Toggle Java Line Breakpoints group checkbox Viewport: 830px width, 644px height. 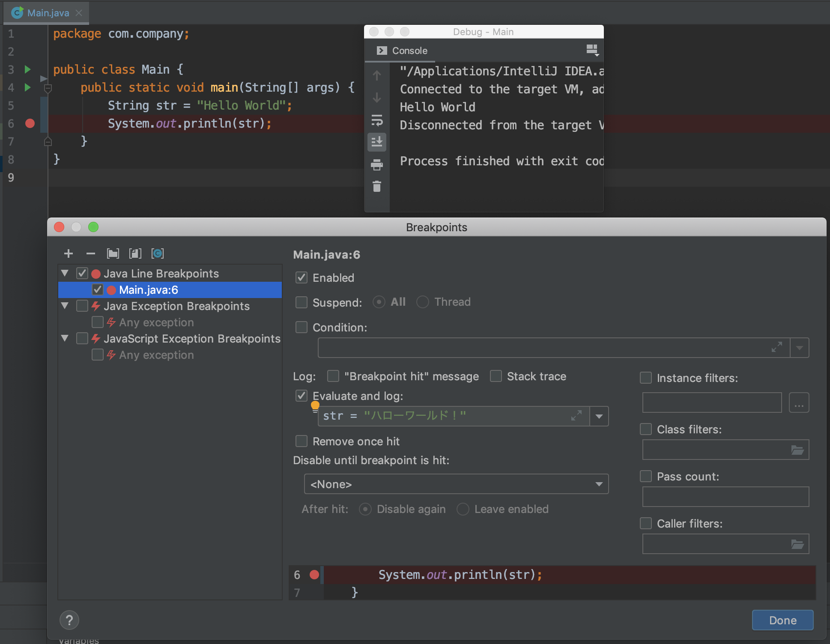pyautogui.click(x=82, y=273)
